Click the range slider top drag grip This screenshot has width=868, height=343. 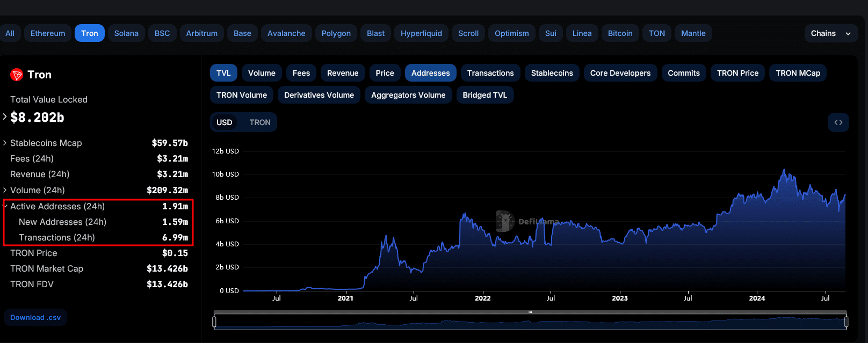[530, 312]
